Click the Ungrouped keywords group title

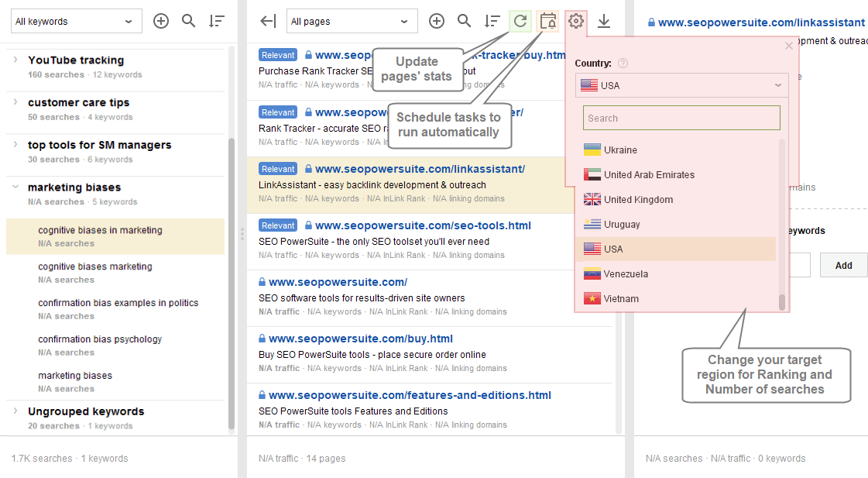click(x=86, y=411)
